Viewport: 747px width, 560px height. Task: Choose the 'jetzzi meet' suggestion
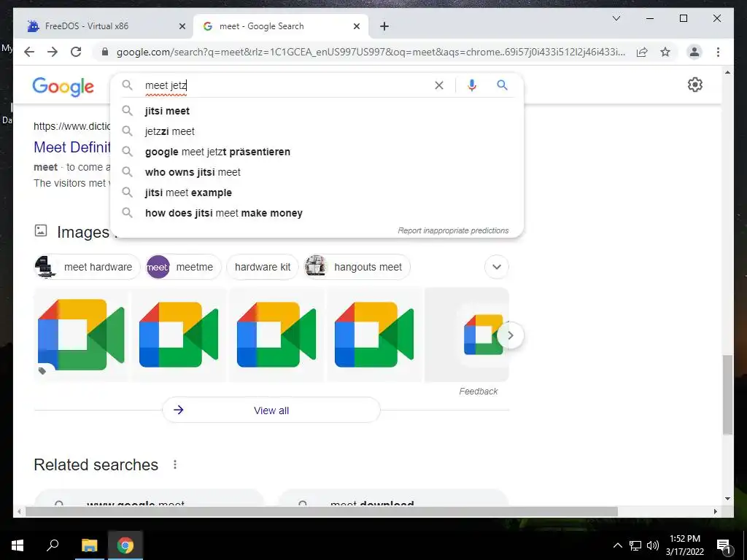tap(317, 131)
